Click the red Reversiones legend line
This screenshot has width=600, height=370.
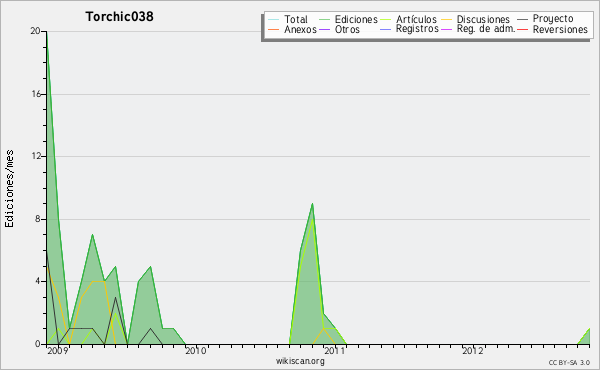522,29
